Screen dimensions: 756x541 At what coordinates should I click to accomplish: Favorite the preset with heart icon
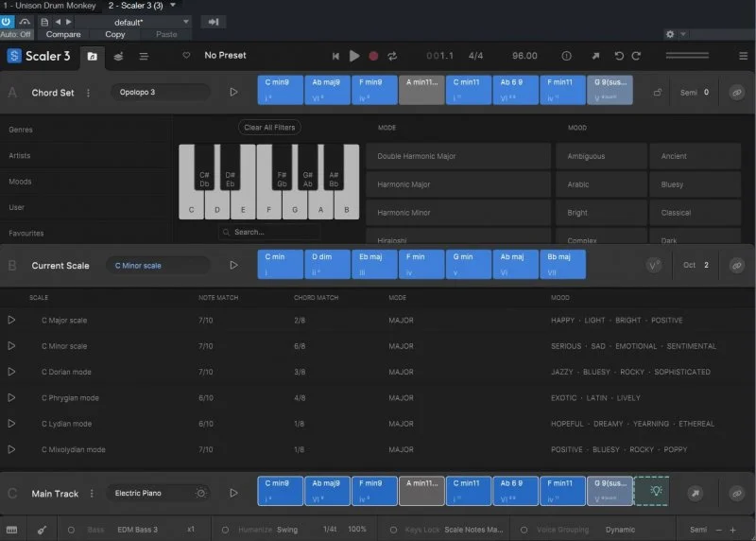[186, 56]
